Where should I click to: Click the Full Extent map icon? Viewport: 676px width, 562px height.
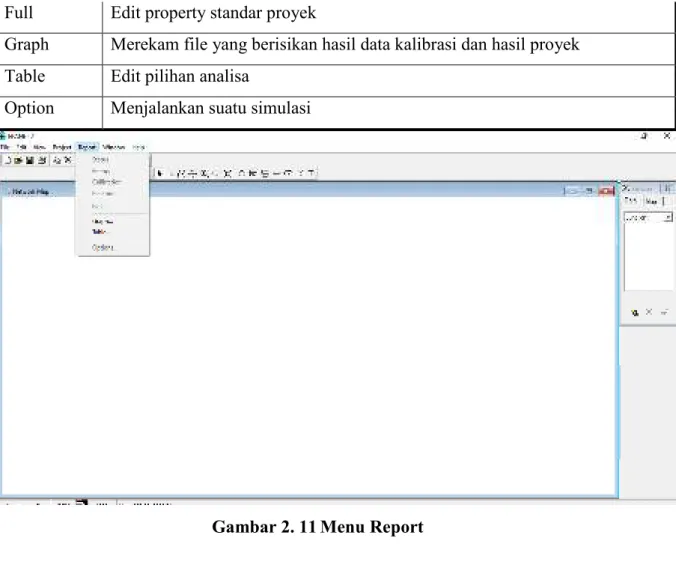click(228, 173)
